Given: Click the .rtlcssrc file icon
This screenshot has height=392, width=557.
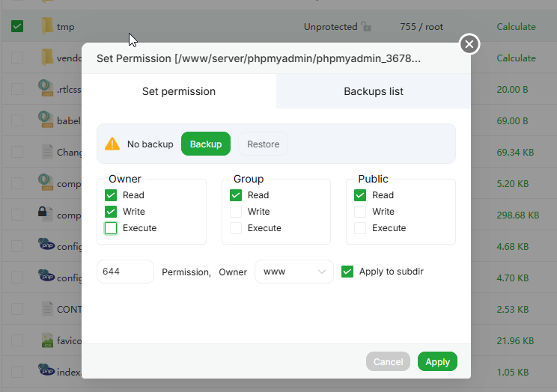Looking at the screenshot, I should 47,89.
